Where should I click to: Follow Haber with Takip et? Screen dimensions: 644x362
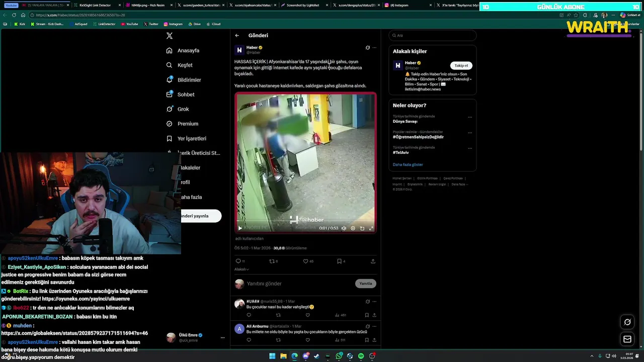[x=461, y=65]
